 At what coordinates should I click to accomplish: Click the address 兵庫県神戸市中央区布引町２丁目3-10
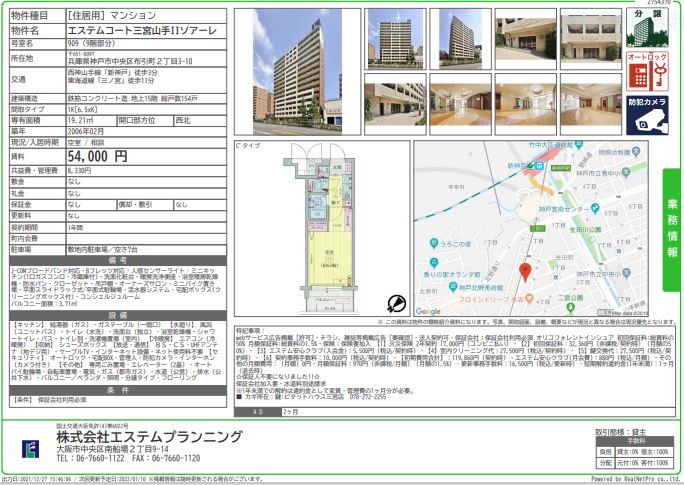130,61
